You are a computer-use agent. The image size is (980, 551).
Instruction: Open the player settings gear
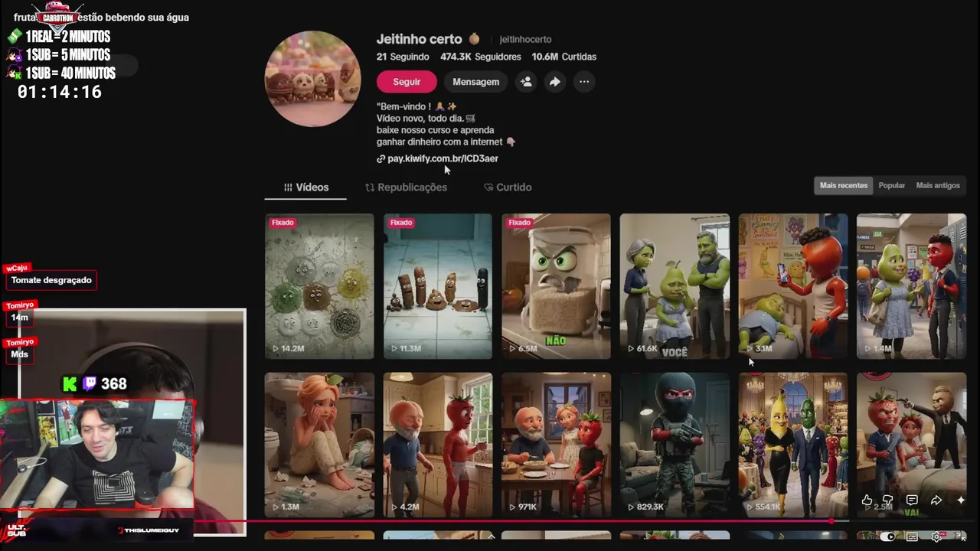pyautogui.click(x=936, y=536)
